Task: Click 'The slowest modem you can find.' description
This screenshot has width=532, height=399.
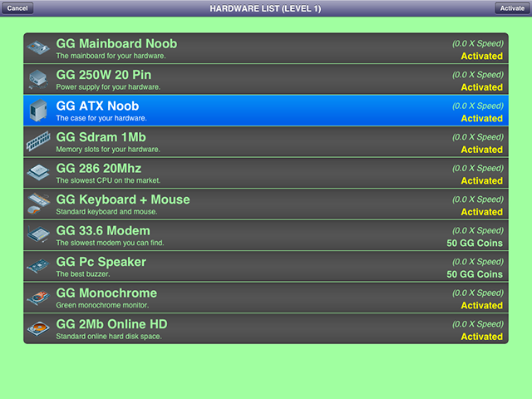Action: point(110,243)
